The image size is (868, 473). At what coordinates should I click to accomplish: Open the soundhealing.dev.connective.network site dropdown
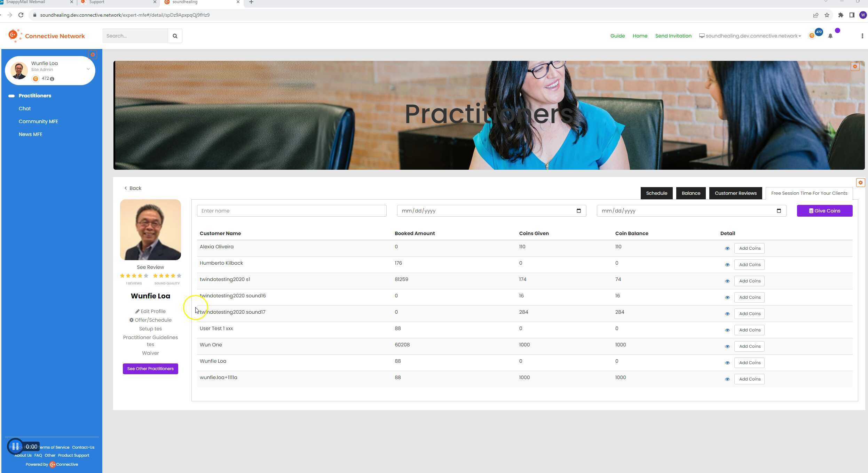750,36
